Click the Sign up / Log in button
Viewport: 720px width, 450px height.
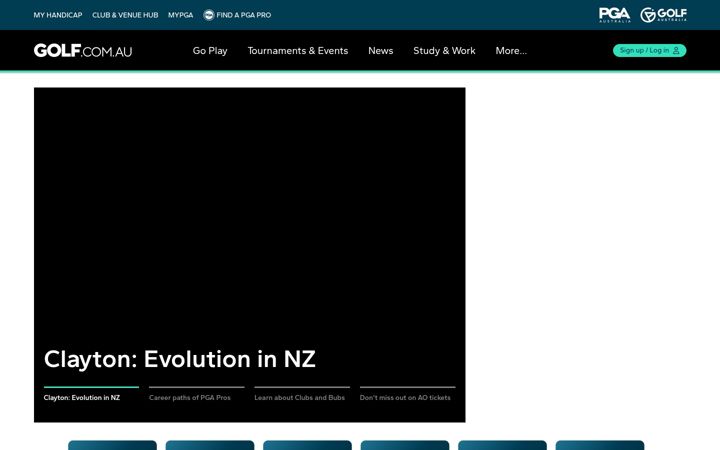pos(649,51)
